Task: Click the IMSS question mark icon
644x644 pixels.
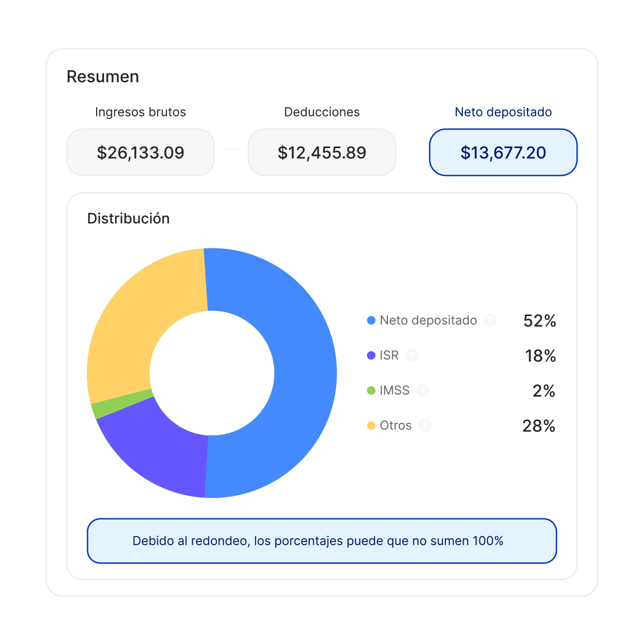Action: point(423,390)
